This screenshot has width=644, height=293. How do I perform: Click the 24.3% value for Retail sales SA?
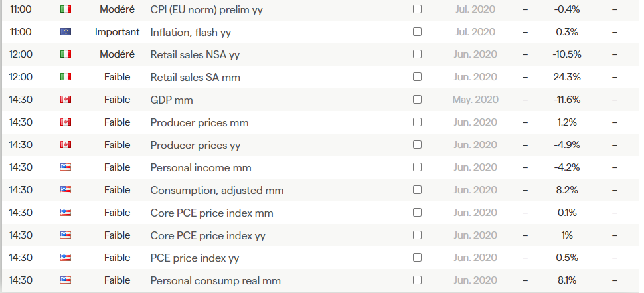(566, 77)
